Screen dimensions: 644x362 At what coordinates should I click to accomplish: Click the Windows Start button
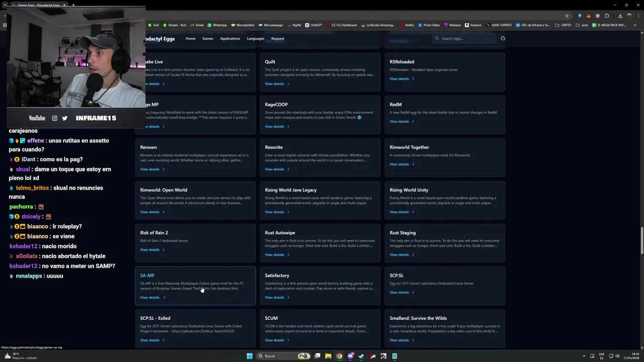pyautogui.click(x=250, y=356)
